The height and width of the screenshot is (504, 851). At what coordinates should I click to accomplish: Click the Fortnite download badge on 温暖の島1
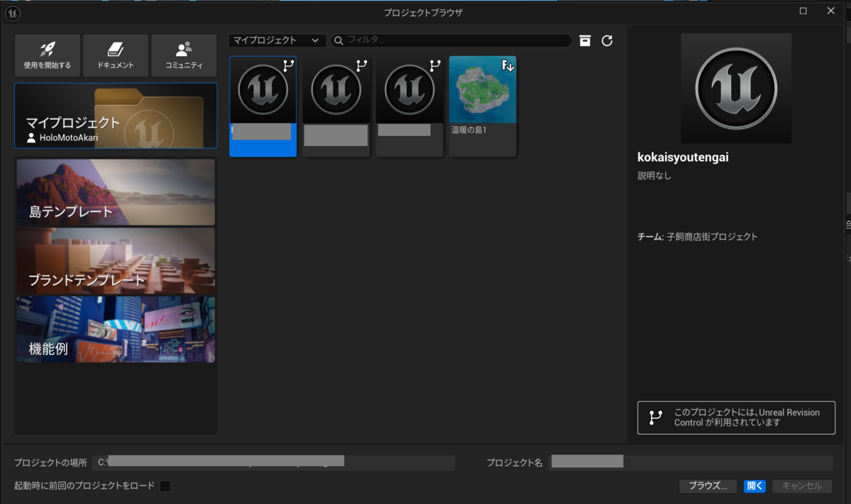click(x=508, y=65)
